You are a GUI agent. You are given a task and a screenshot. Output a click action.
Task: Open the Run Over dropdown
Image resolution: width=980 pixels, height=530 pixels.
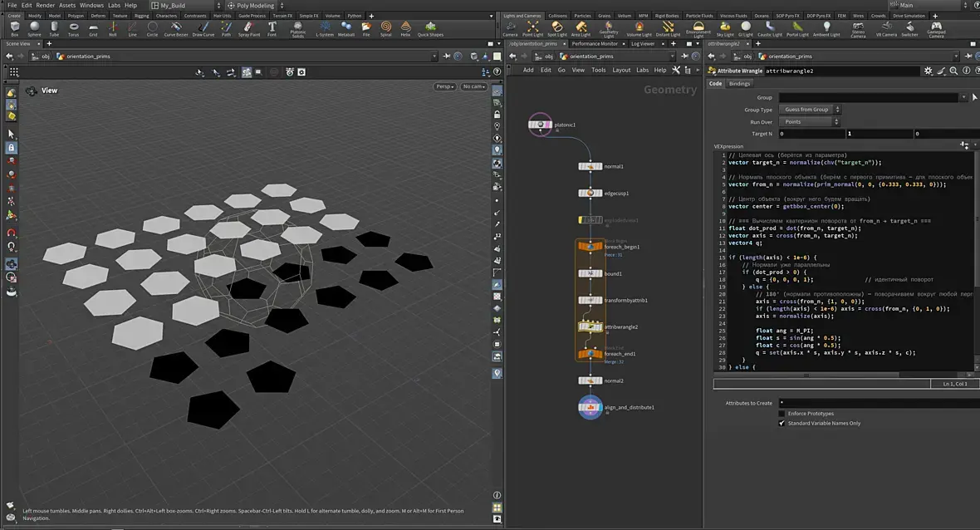809,122
